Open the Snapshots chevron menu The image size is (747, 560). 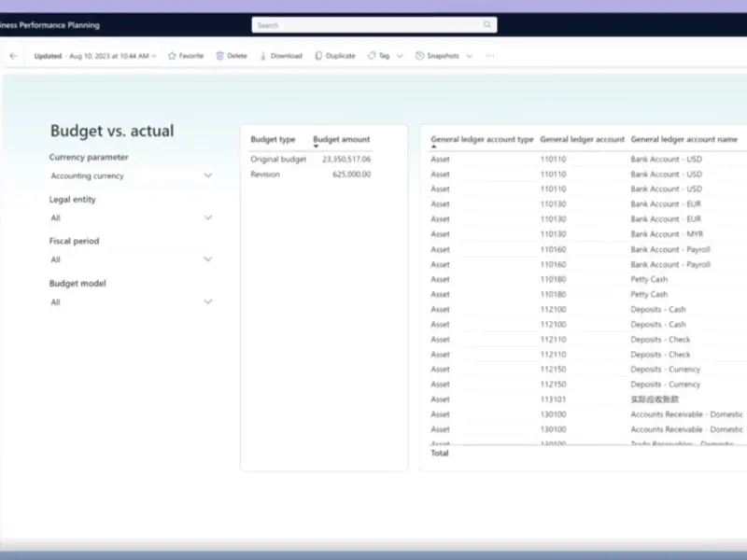tap(469, 56)
